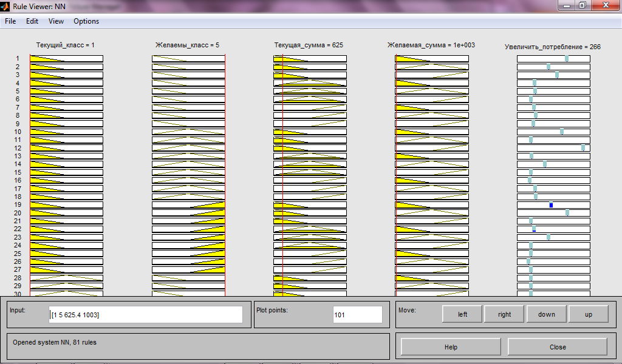The image size is (622, 364).
Task: Click the up move button
Action: tap(588, 314)
